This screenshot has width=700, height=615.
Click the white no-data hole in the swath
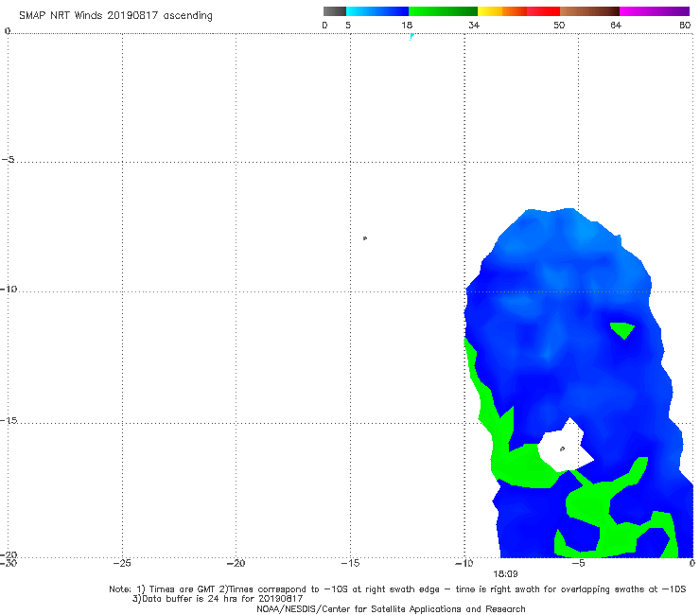tap(565, 446)
